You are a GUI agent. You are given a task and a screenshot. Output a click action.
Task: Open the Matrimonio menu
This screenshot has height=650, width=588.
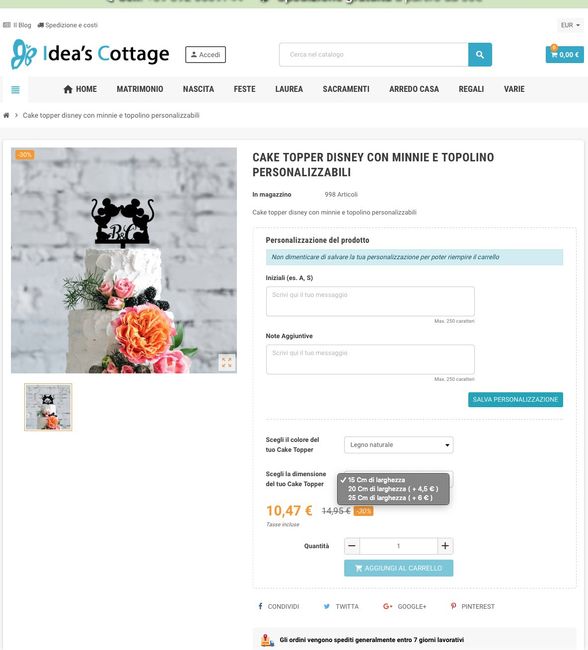coord(140,89)
